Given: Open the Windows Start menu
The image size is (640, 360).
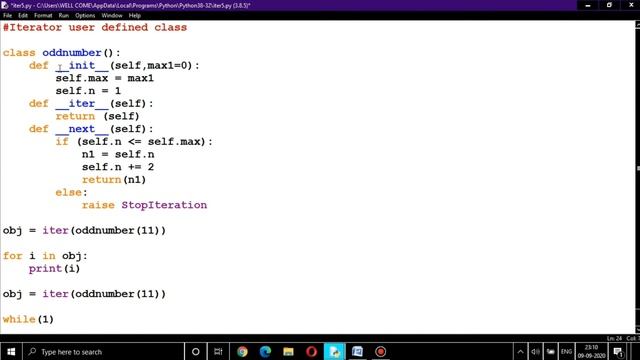Looking at the screenshot, I should [11, 351].
